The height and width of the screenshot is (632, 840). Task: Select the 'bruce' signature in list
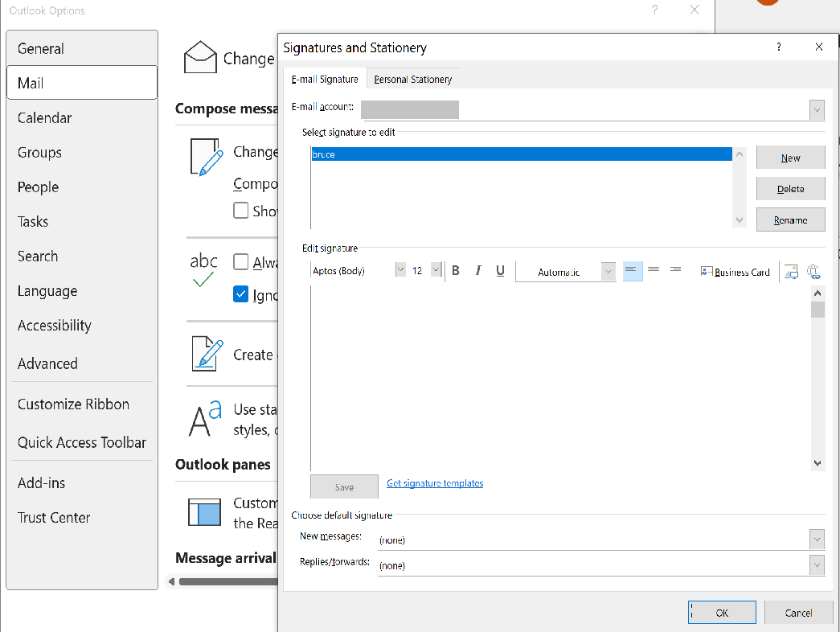[521, 154]
